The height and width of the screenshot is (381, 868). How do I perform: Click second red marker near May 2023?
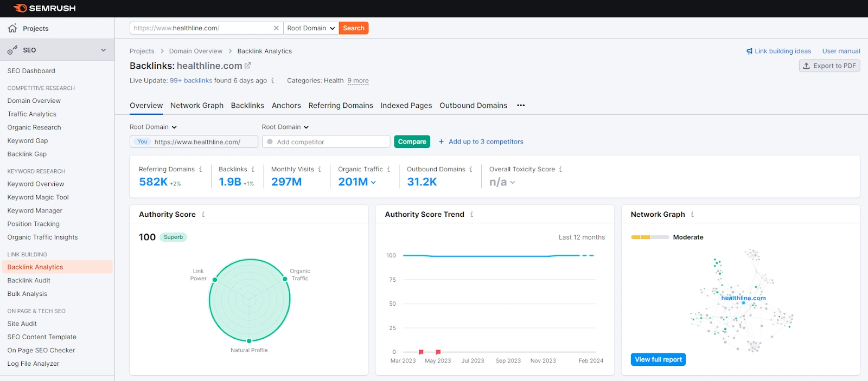[438, 352]
